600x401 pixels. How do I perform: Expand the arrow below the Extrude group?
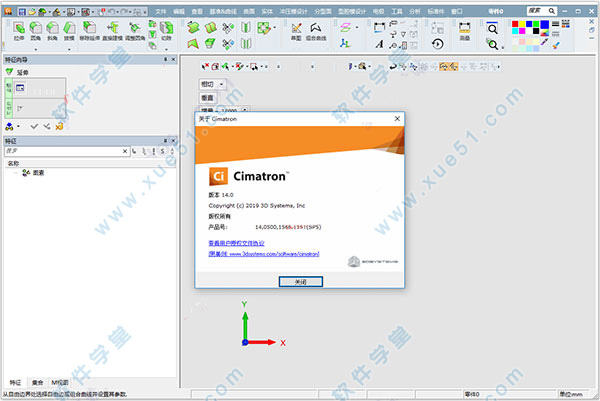tap(36, 49)
